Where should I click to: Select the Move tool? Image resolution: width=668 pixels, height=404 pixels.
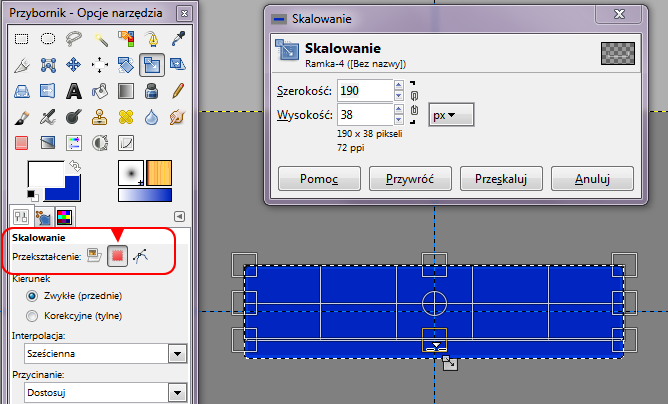coord(74,65)
